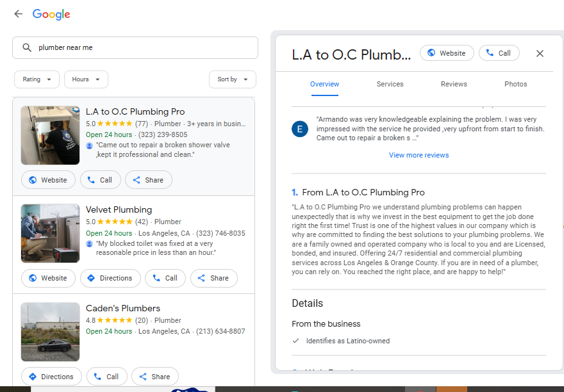
Task: Select the Caden's Plumbers listing title
Action: [x=122, y=308]
